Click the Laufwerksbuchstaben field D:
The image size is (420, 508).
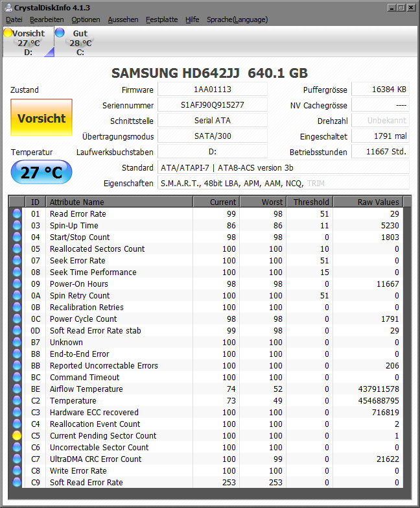click(212, 152)
